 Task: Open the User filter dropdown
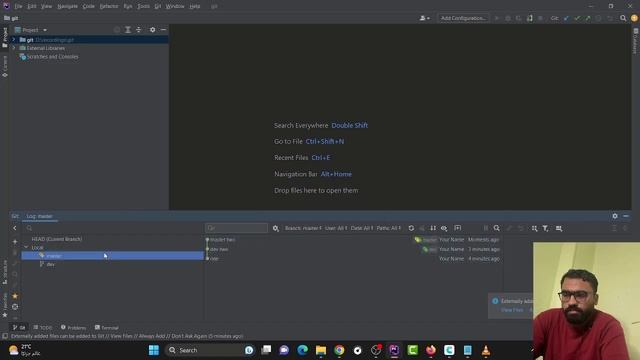336,228
